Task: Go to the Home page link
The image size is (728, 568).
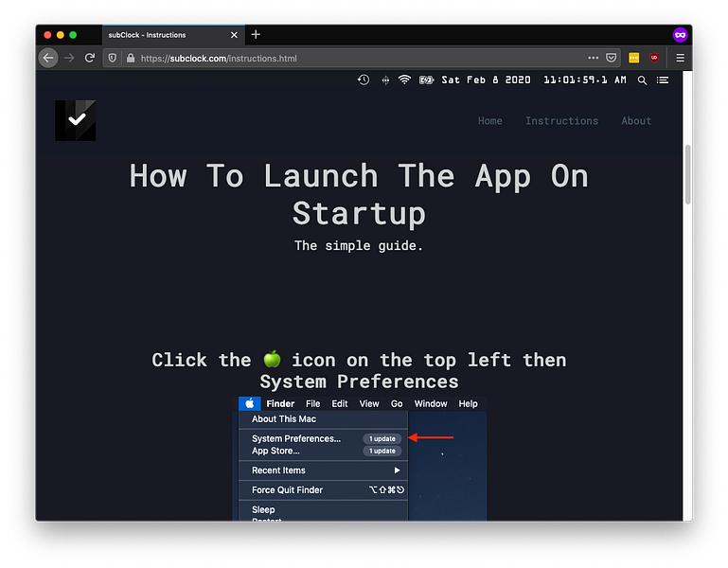Action: pyautogui.click(x=489, y=121)
